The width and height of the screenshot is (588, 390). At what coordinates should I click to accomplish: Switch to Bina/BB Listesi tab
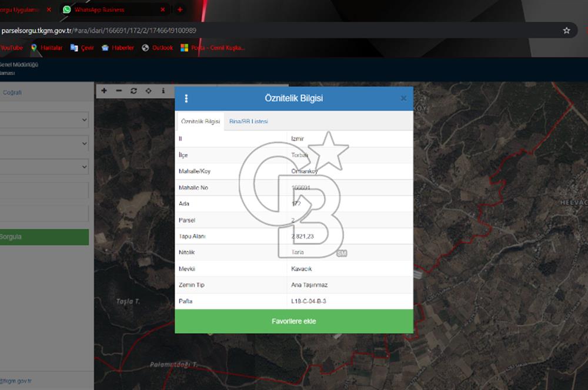coord(248,121)
